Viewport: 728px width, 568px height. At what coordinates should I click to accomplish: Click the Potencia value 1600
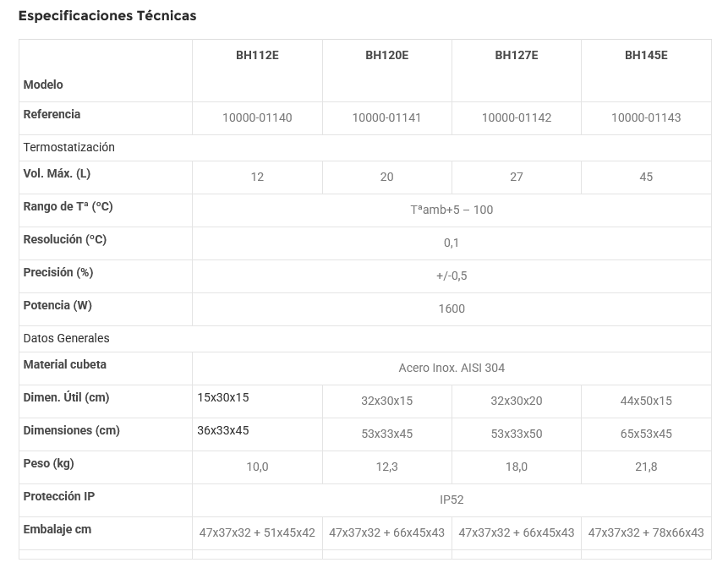click(452, 309)
